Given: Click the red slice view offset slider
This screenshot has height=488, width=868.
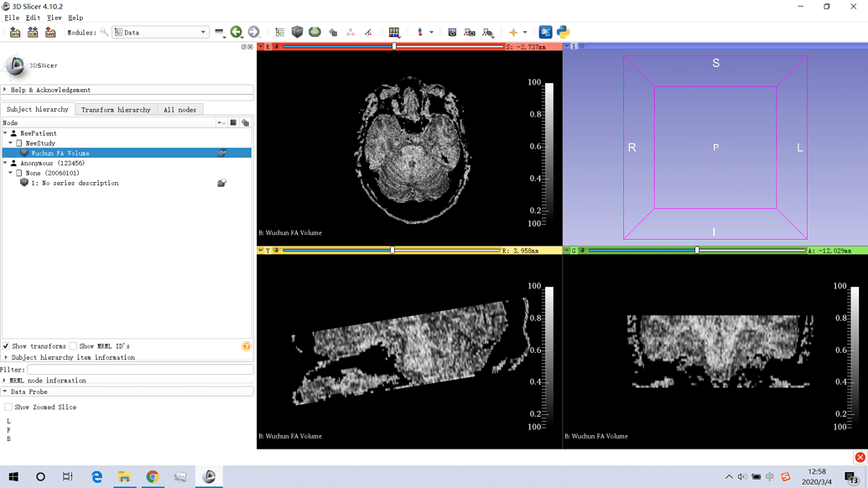Looking at the screenshot, I should [x=393, y=47].
